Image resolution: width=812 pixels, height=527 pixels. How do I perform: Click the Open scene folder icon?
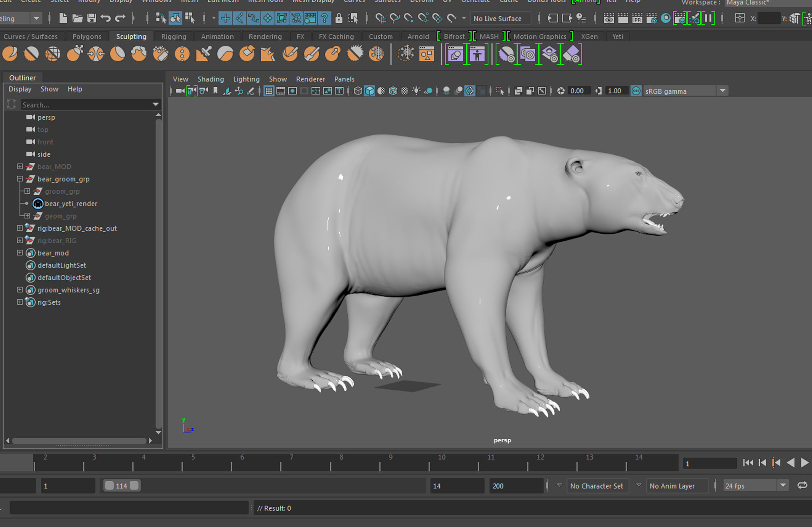pos(77,18)
